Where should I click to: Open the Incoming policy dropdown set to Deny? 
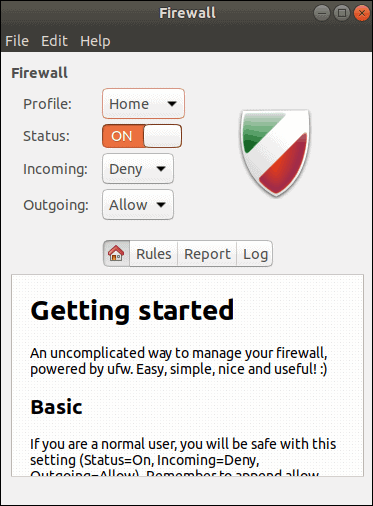click(x=138, y=169)
